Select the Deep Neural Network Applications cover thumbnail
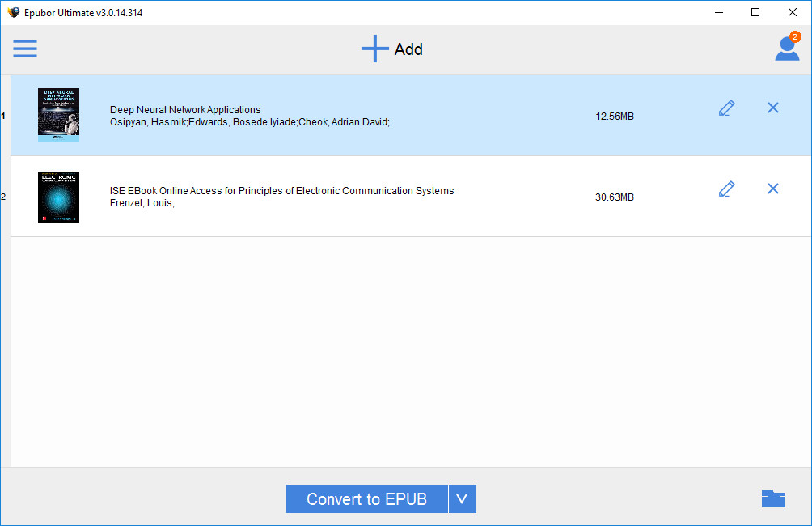 click(58, 115)
